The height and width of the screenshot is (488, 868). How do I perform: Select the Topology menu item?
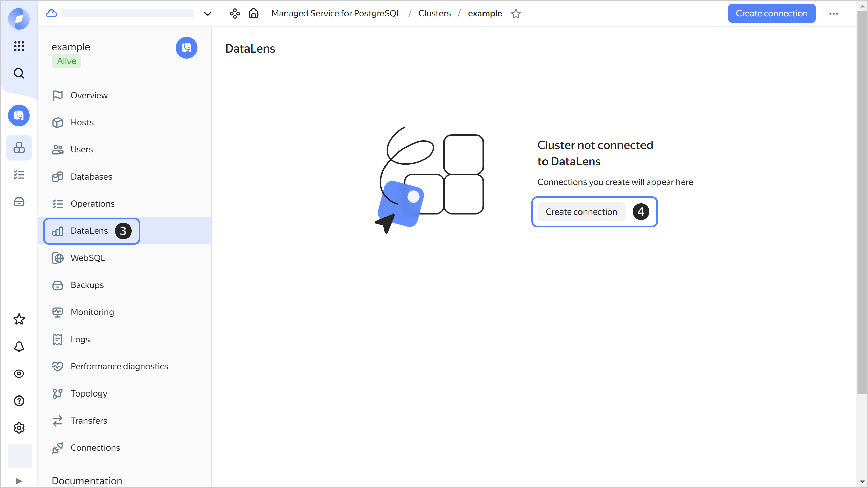click(89, 393)
